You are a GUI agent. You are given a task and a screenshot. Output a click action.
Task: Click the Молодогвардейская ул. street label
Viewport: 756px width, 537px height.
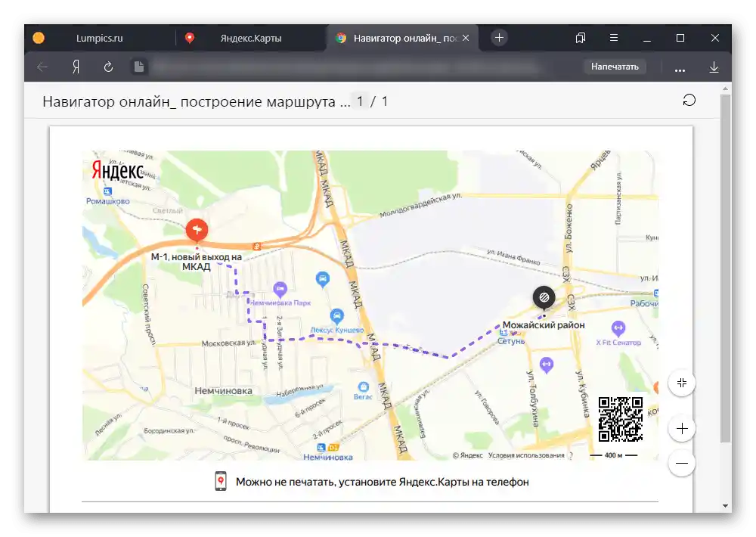point(420,206)
